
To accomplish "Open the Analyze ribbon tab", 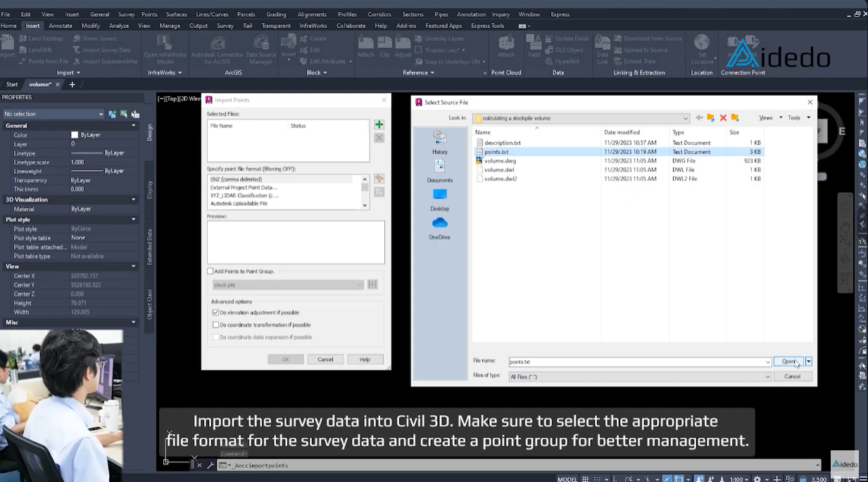I will point(119,26).
